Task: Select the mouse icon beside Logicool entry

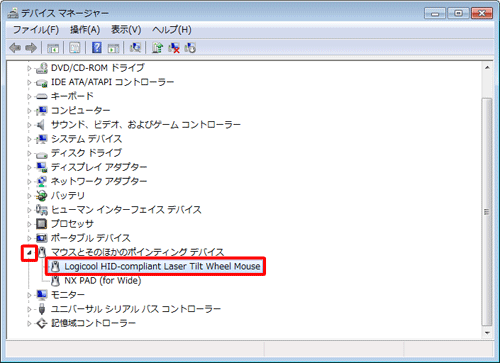Action: [55, 266]
